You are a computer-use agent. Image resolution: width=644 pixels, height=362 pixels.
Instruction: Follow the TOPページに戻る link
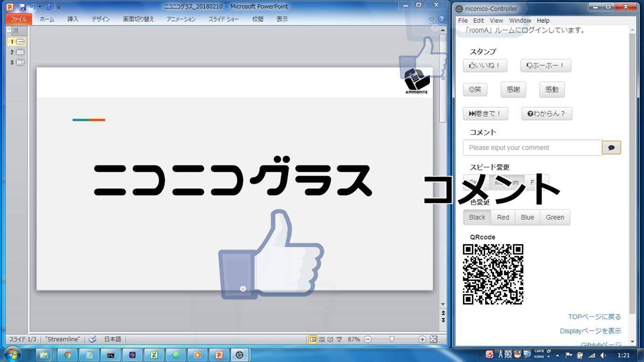pos(594,317)
